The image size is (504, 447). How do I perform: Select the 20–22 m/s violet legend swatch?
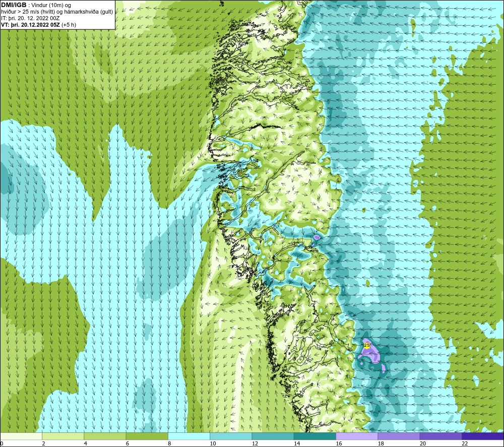440,436
